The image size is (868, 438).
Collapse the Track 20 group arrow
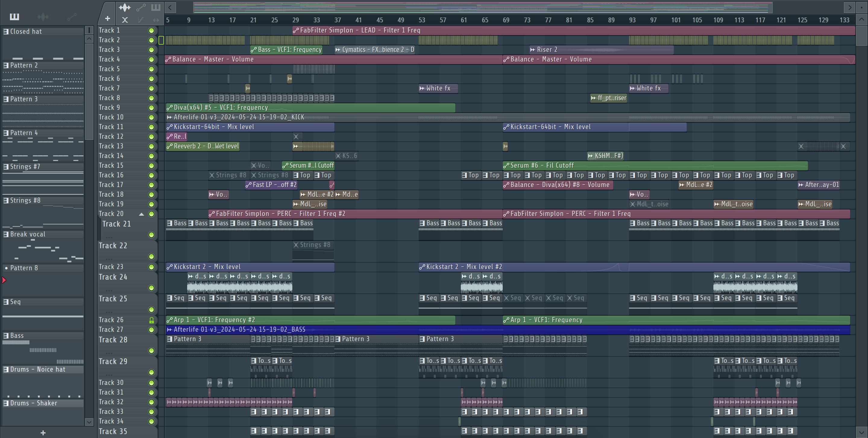[x=142, y=214]
